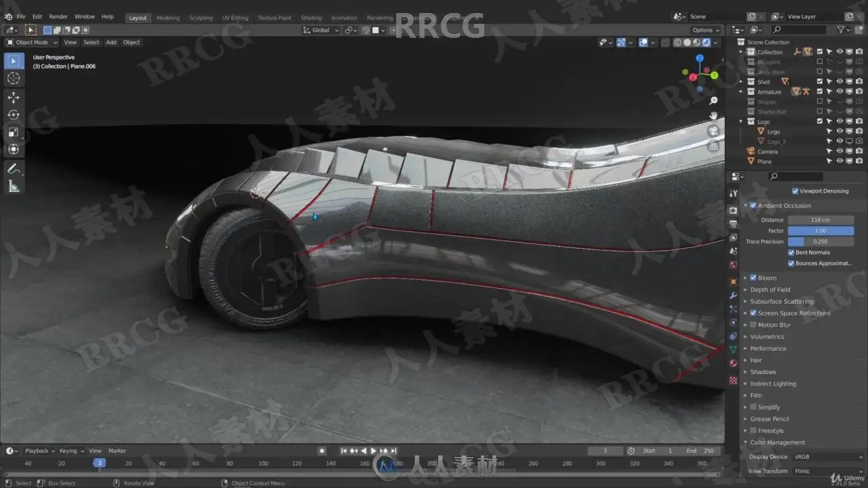Viewport: 868px width, 488px height.
Task: Enable Simplify checkbox
Action: pos(753,407)
